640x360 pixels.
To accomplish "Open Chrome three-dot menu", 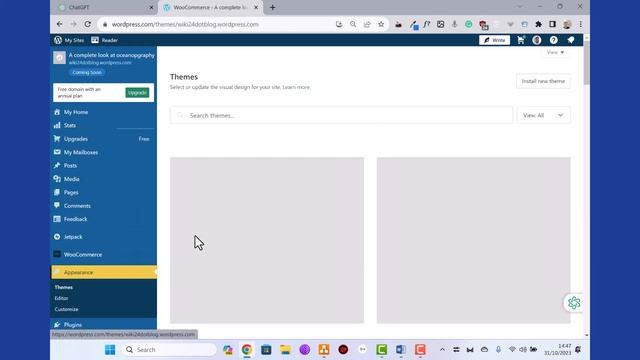I will 580,24.
